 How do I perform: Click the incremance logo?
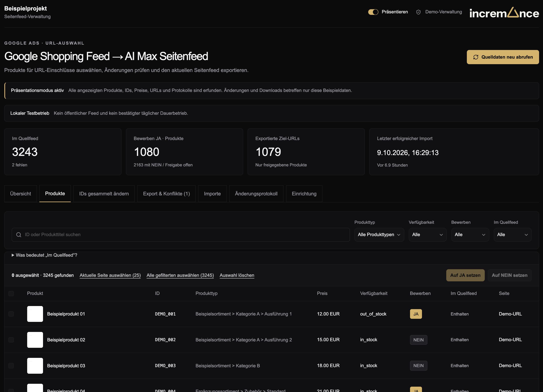tap(504, 13)
